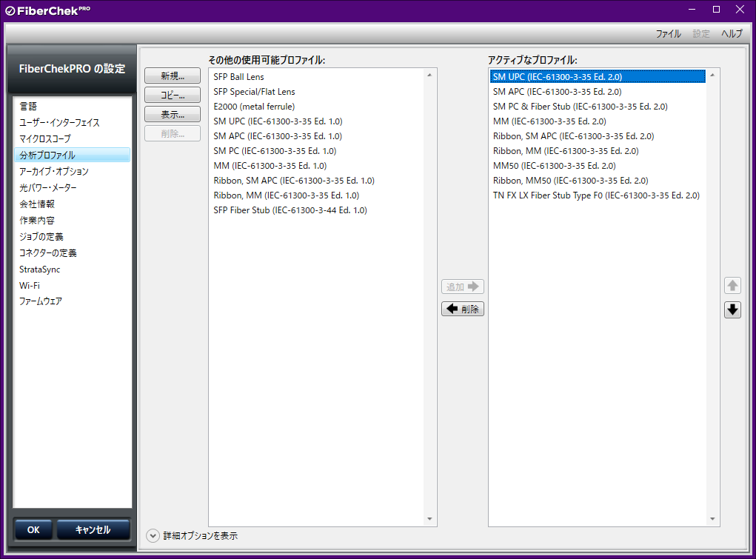Maximize the FiberChek window
Screen dimensions: 756x559
click(716, 9)
